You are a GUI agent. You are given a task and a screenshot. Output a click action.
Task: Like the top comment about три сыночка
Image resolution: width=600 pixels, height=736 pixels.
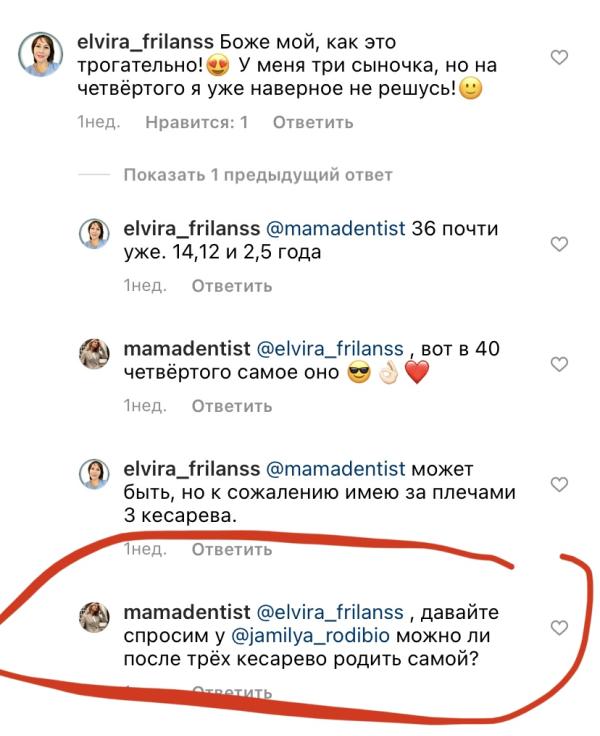click(x=560, y=58)
